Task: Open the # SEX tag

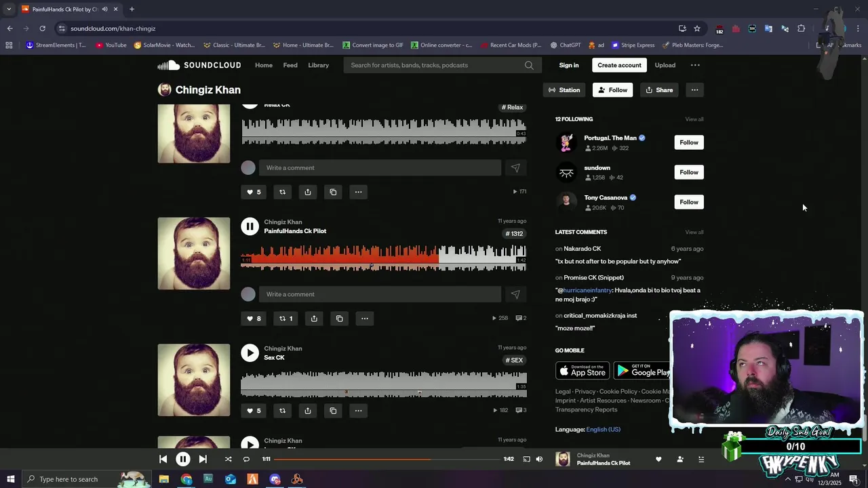Action: coord(514,361)
